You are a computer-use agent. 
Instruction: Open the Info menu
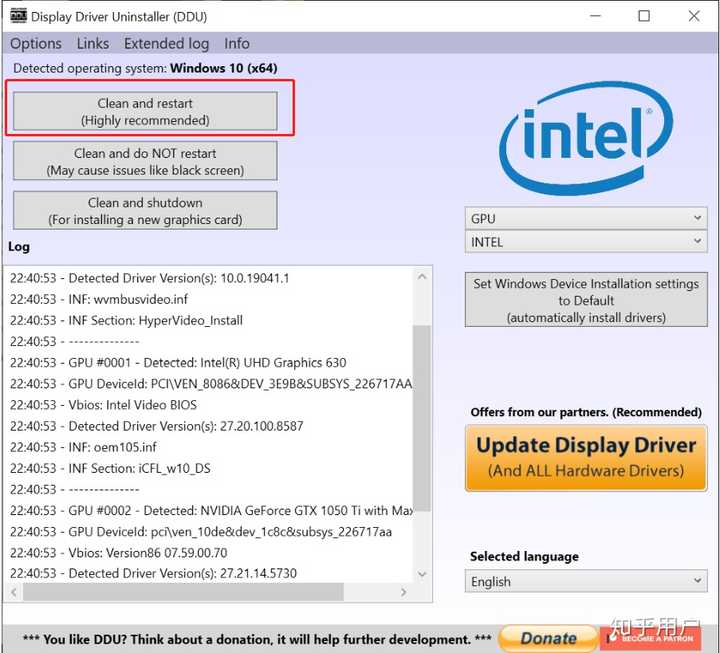tap(237, 44)
